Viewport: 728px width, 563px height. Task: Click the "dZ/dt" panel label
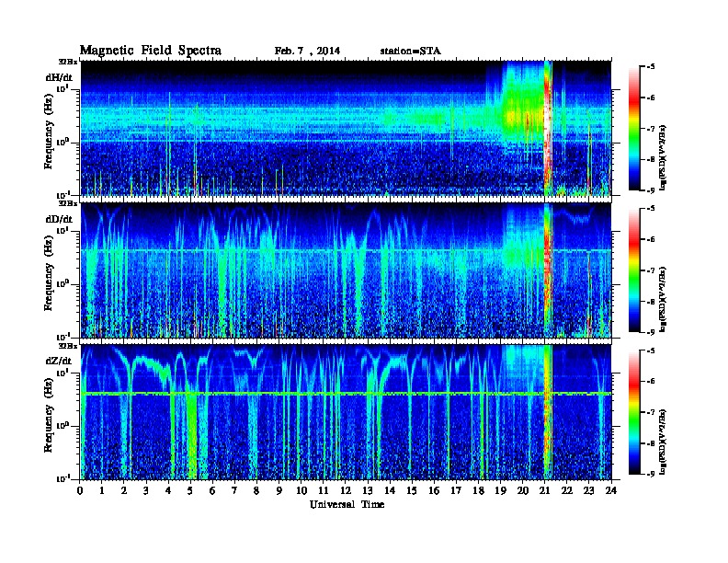pos(59,361)
